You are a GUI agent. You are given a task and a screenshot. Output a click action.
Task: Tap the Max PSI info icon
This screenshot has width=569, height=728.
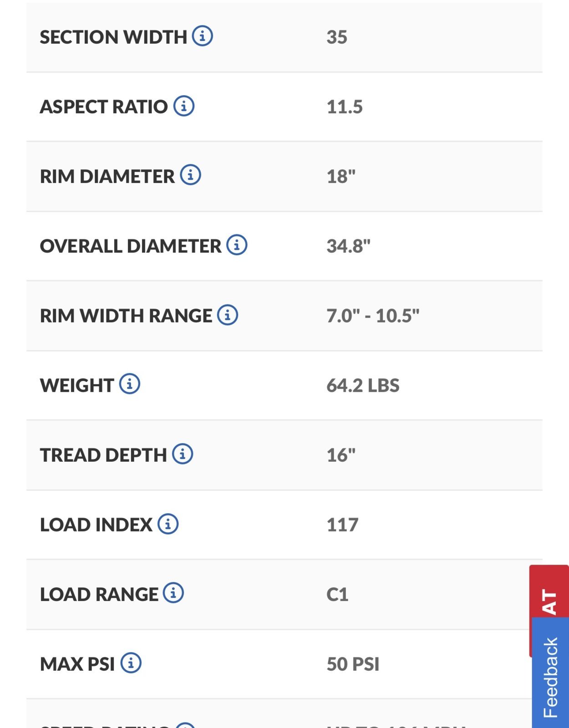[x=131, y=663]
